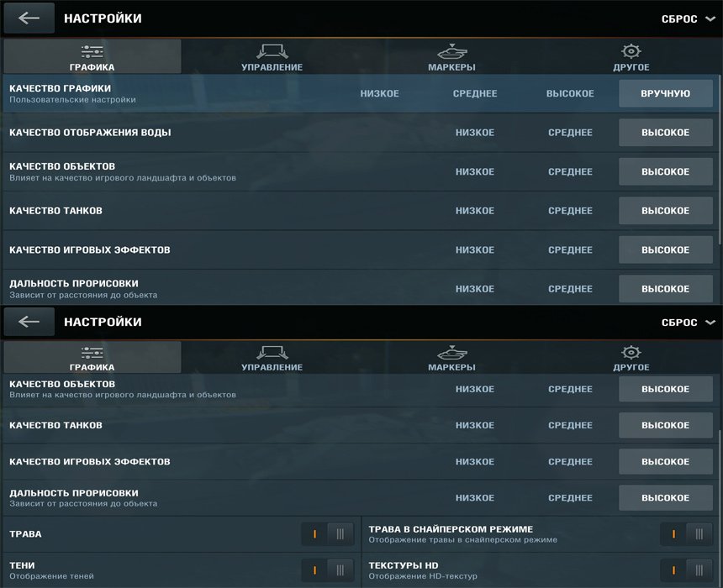Set Дальность прорисовки to Низкое in upper screen
This screenshot has width=723, height=588.
tap(475, 290)
